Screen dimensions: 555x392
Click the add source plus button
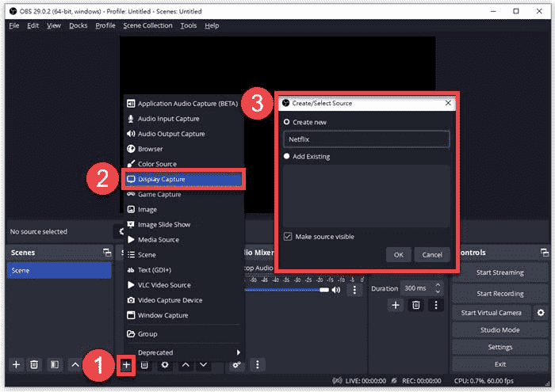pos(125,364)
